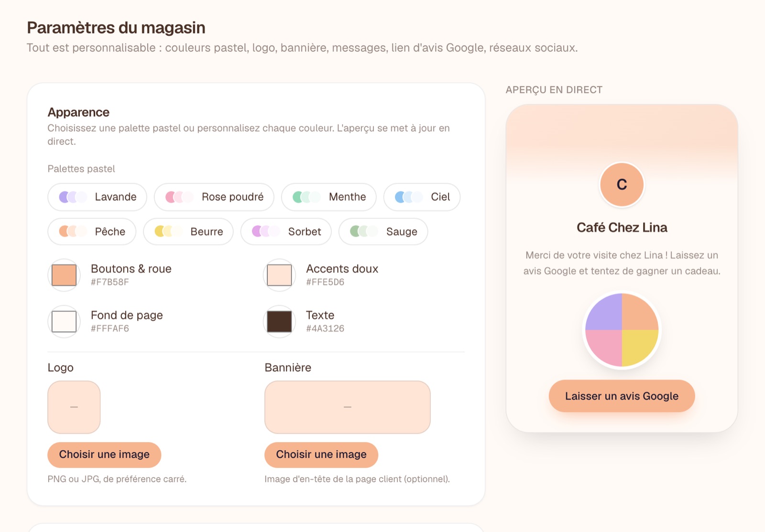Click the #FFFAF6 hex value
Screen dimensions: 765x532
click(x=110, y=328)
